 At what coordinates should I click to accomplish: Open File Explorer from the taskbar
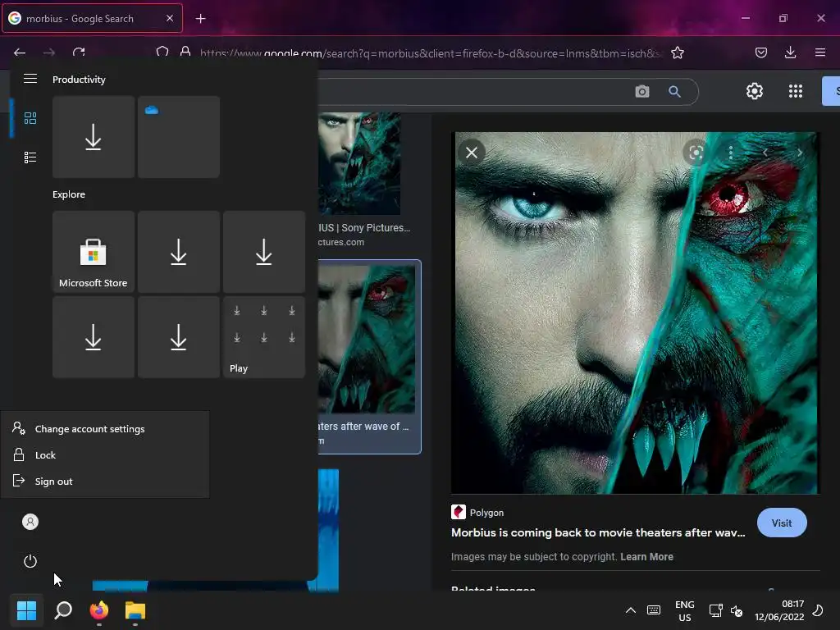135,610
